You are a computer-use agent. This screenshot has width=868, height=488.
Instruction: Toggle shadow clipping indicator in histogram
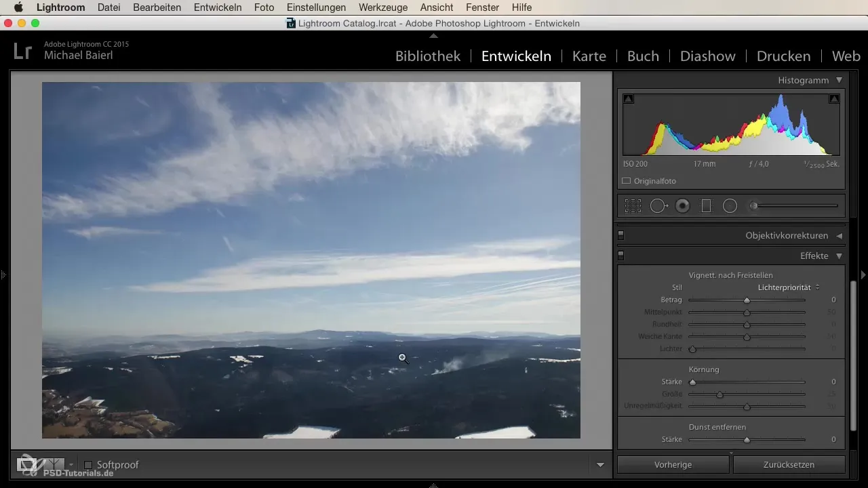(x=629, y=99)
